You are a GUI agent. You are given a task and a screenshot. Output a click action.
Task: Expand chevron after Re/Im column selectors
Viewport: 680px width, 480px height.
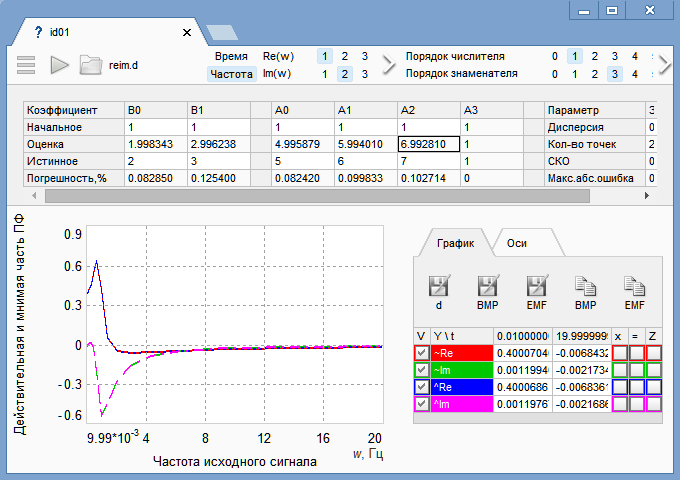[x=389, y=65]
